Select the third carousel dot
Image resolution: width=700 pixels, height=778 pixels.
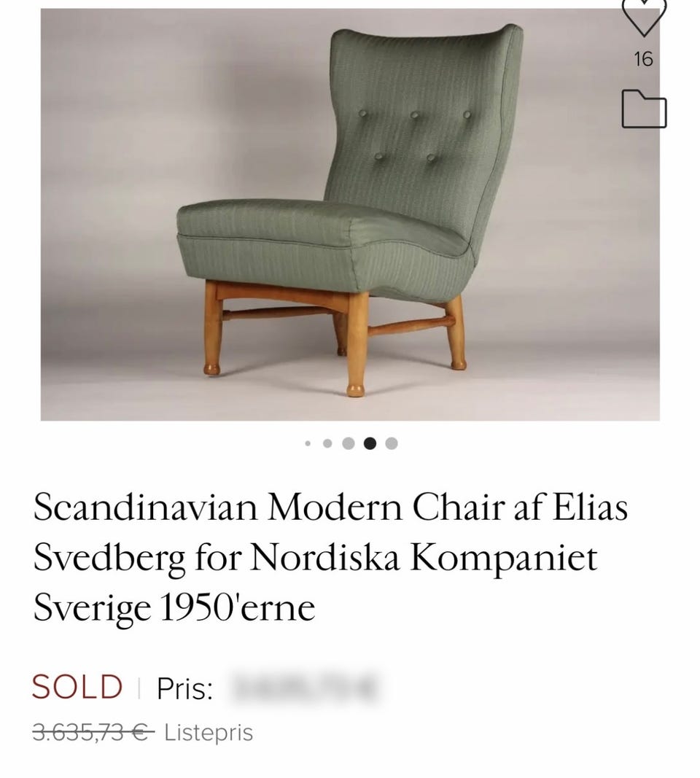[349, 443]
